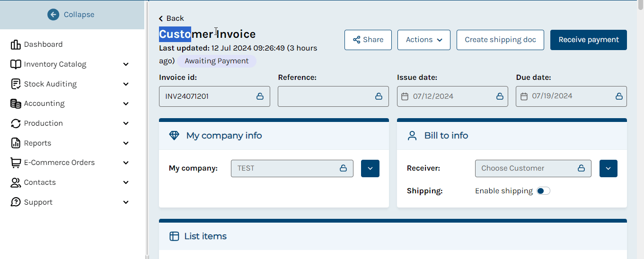This screenshot has width=644, height=259.
Task: Select the Stock Auditing checklist icon
Action: (x=16, y=84)
